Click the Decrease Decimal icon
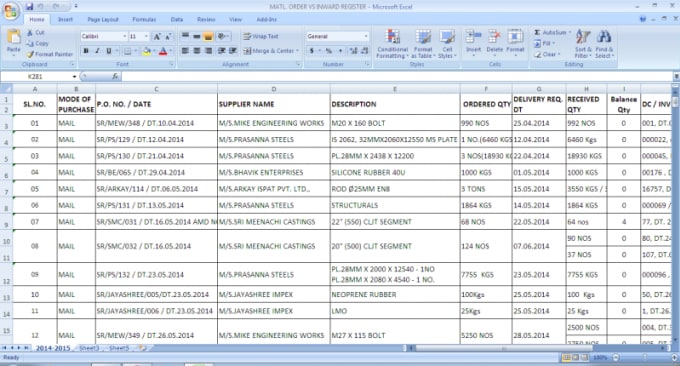 coord(365,51)
